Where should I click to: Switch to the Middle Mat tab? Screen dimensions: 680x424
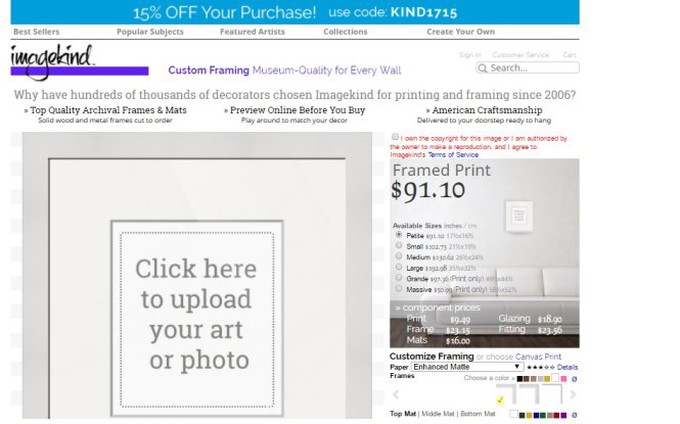(x=438, y=414)
